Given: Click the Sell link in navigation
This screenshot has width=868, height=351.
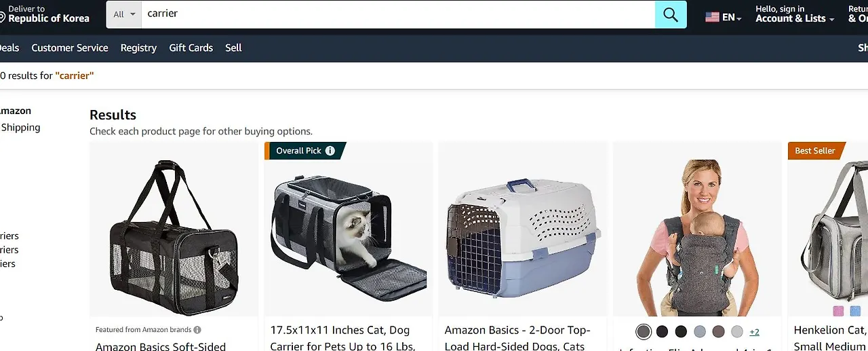Looking at the screenshot, I should (x=233, y=48).
